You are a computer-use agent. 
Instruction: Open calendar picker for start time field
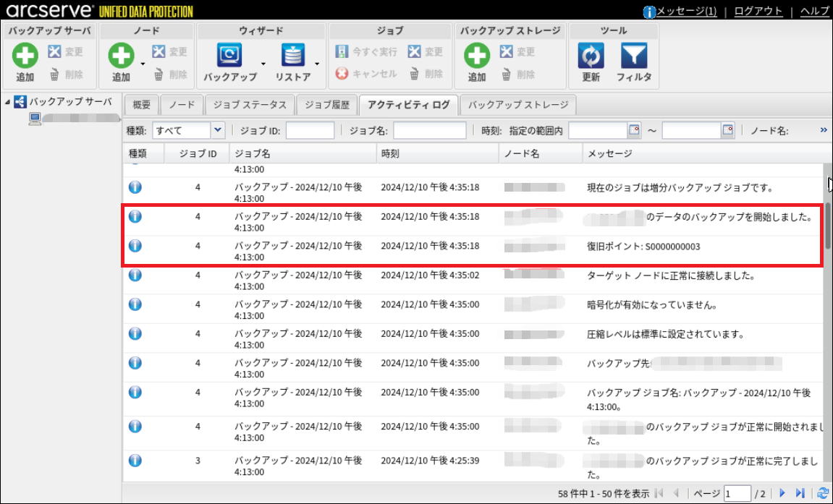tap(634, 130)
